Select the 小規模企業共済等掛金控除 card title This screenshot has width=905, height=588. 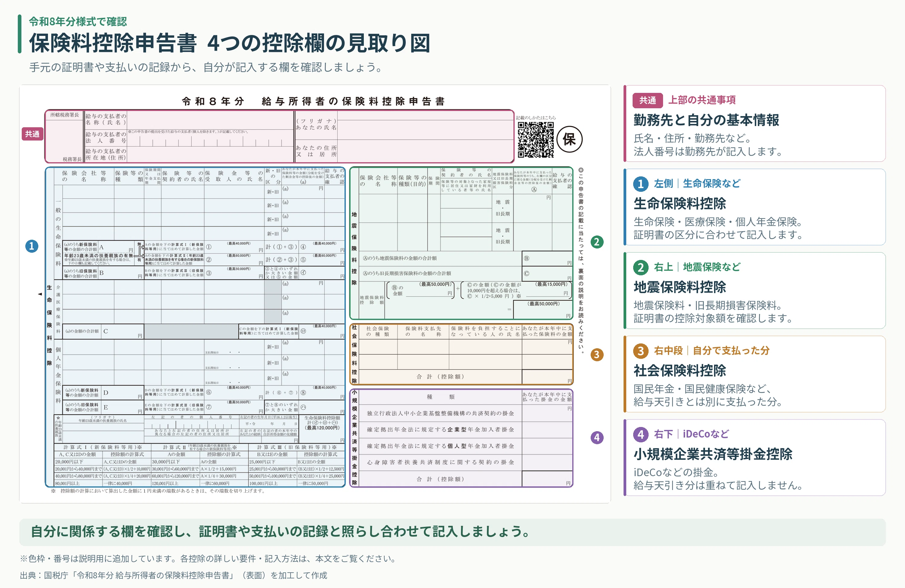click(713, 454)
